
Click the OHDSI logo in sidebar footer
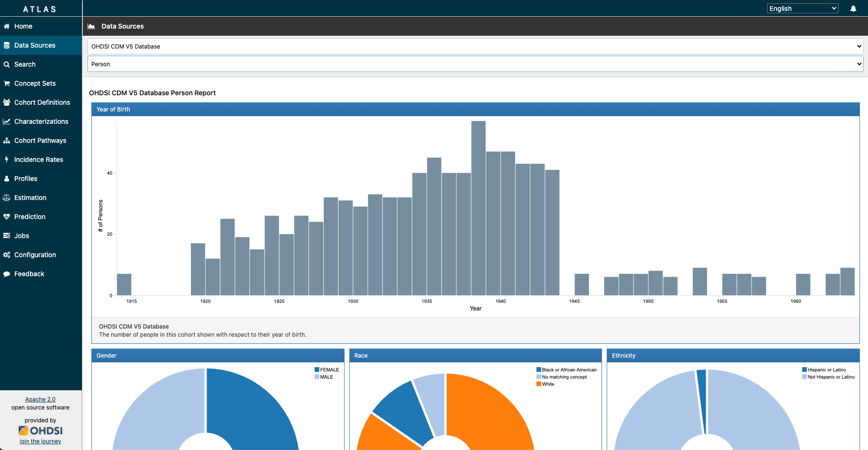coord(40,430)
